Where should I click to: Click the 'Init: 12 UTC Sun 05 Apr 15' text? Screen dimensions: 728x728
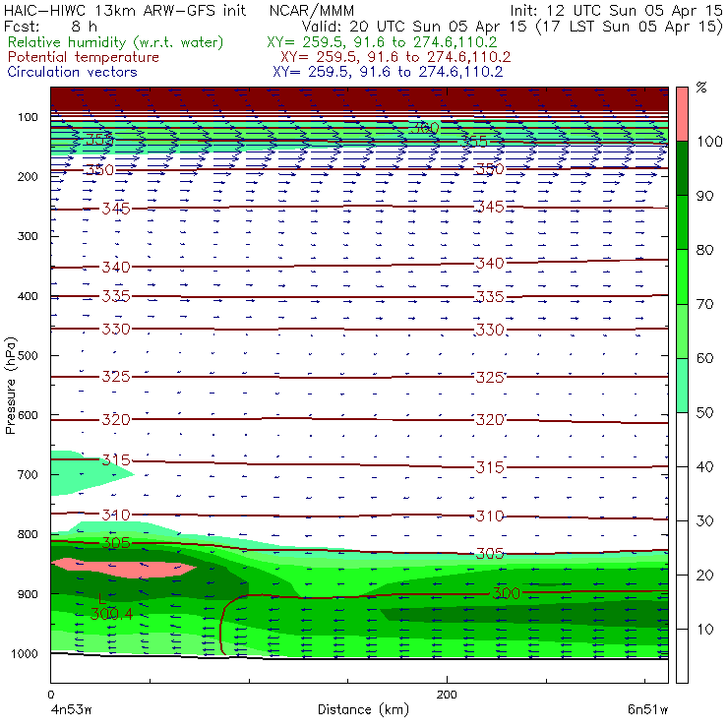(x=616, y=10)
